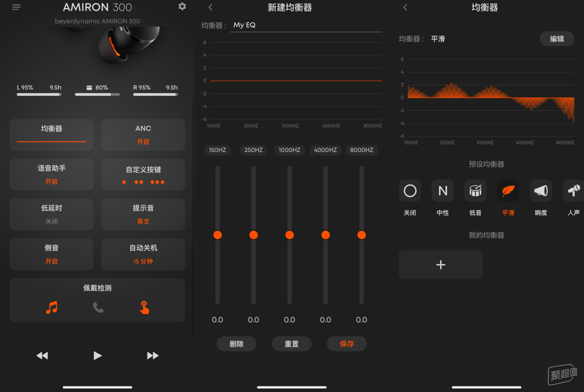
Task: Click the 我的均衡器 section heading
Action: click(487, 235)
